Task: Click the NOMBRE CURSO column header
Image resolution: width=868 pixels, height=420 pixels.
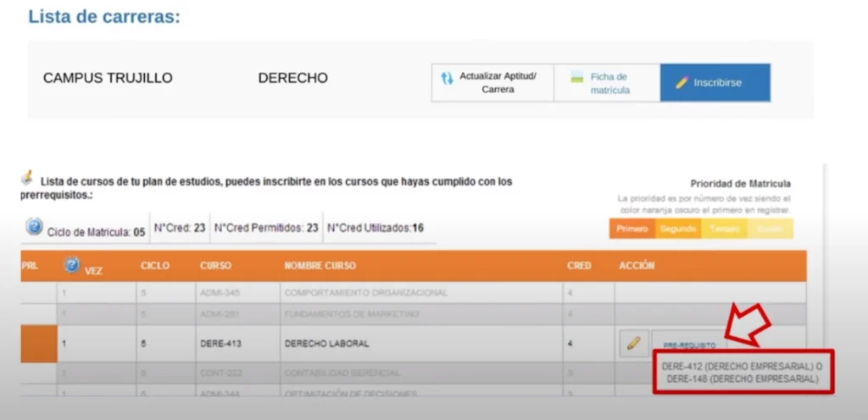Action: point(320,266)
